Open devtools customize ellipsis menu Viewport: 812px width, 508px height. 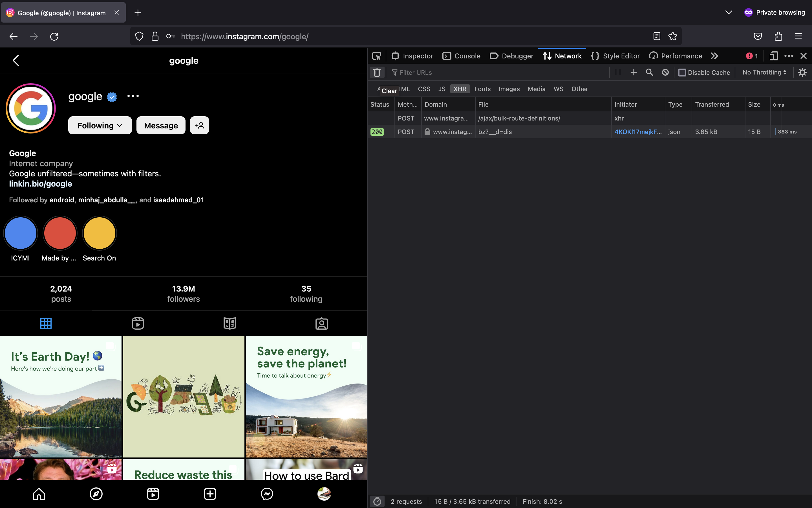coord(789,56)
